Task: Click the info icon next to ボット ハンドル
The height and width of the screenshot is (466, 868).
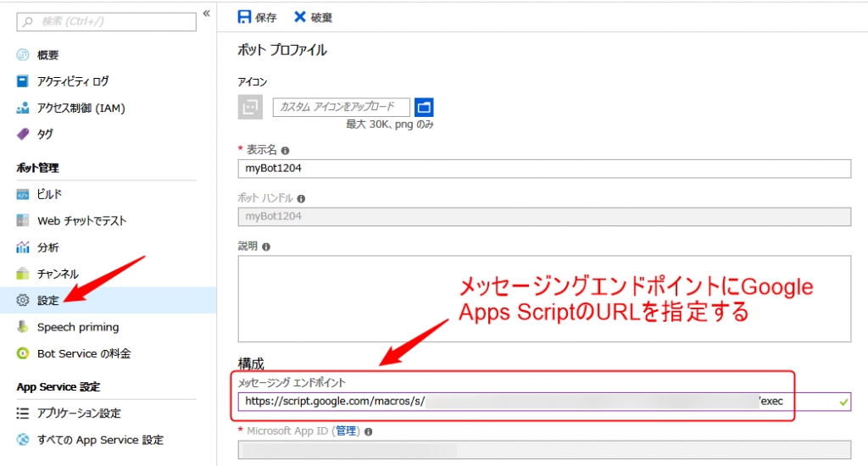Action: [x=301, y=199]
